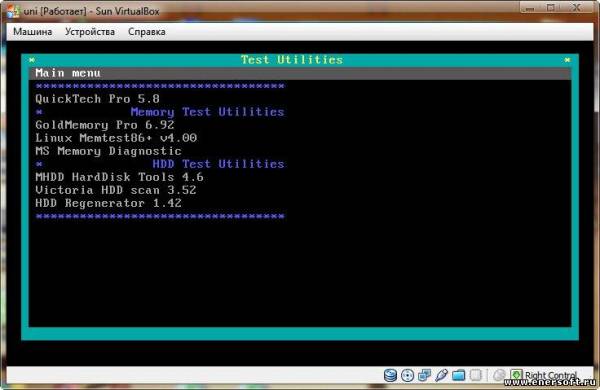Click the Main menu header bar
The width and height of the screenshot is (600, 390).
point(300,73)
